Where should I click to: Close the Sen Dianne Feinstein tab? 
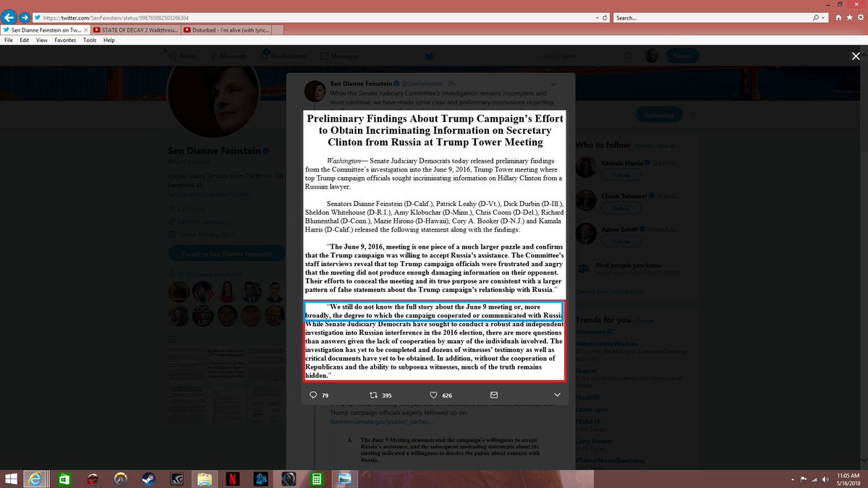coord(88,30)
